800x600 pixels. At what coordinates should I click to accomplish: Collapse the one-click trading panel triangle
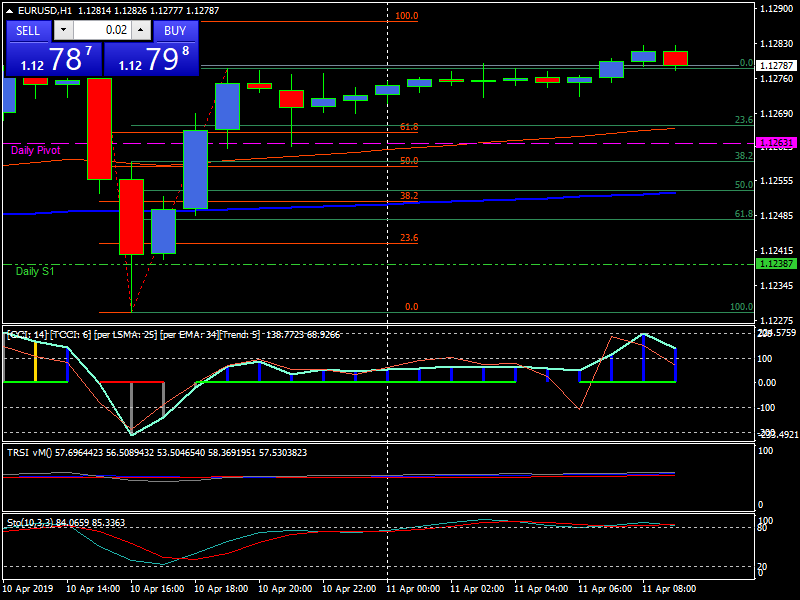click(x=11, y=11)
